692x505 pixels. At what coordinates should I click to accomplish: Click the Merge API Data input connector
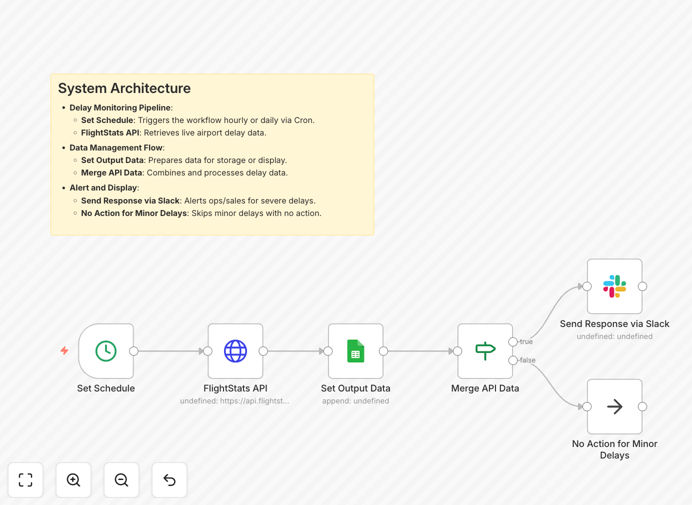pos(458,351)
